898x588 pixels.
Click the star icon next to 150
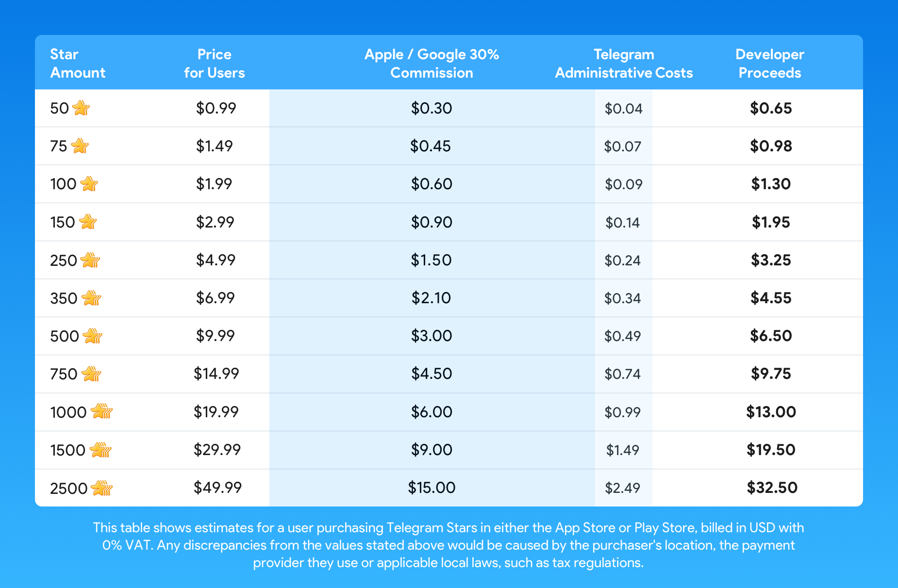(88, 222)
